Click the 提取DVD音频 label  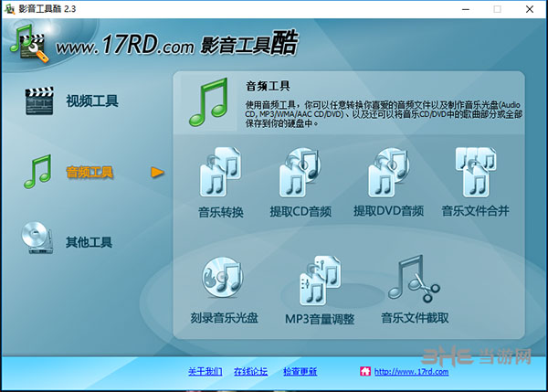[388, 211]
